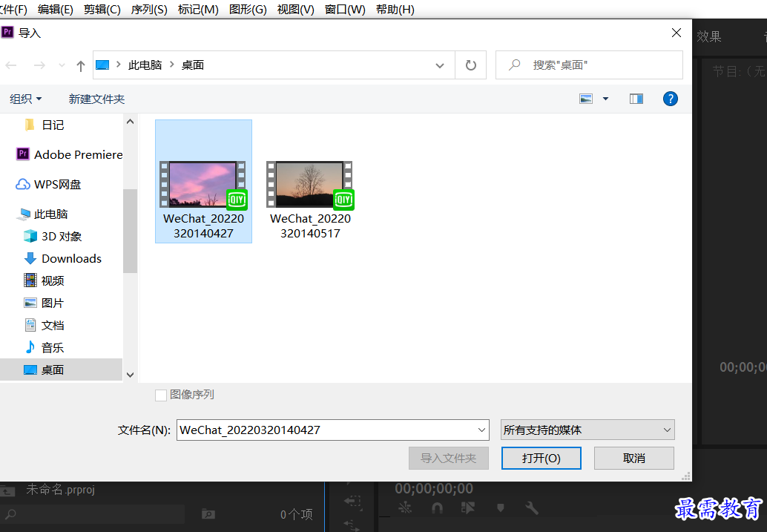767x532 pixels.
Task: Open the 编辑(E) menu
Action: pyautogui.click(x=56, y=10)
